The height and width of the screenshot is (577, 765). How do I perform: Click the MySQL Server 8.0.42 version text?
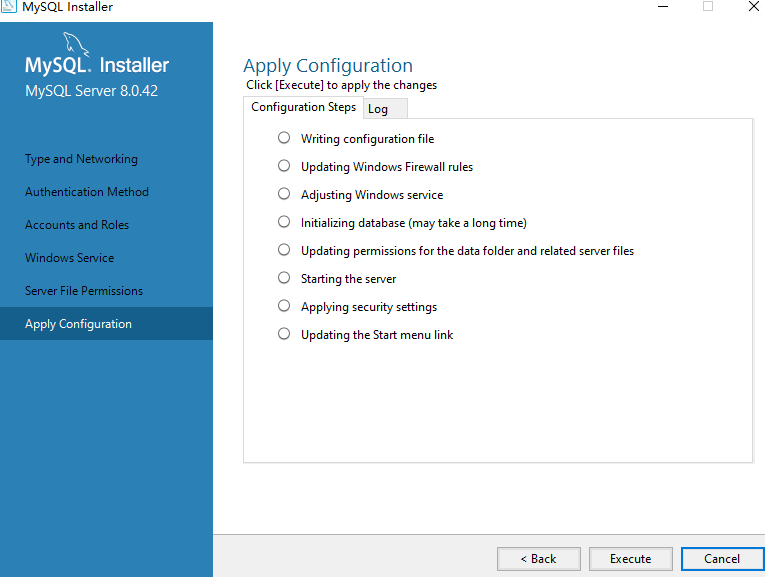coord(92,91)
